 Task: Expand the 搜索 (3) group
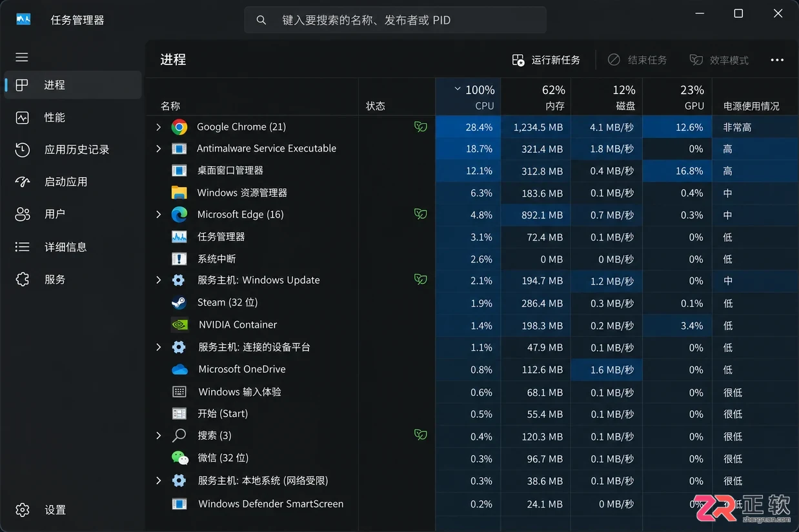pos(159,436)
